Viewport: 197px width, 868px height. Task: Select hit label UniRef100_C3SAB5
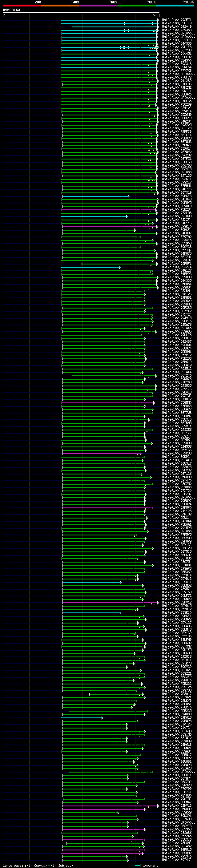176,331
